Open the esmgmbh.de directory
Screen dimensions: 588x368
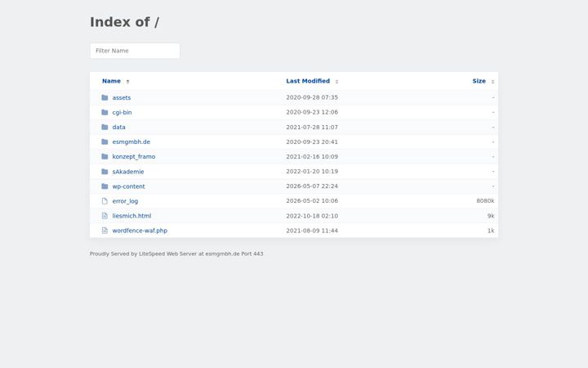pyautogui.click(x=131, y=142)
